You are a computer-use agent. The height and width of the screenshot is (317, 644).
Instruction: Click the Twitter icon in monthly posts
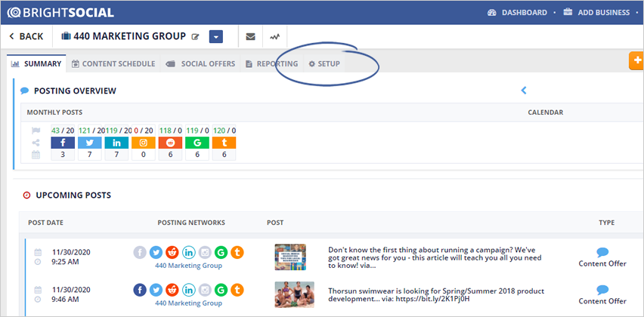pyautogui.click(x=89, y=143)
